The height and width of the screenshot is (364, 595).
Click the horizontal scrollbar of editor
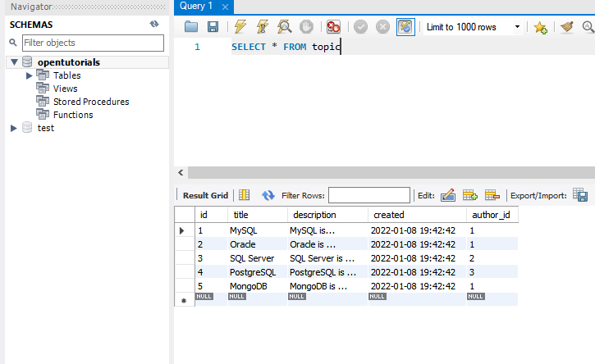pyautogui.click(x=391, y=172)
